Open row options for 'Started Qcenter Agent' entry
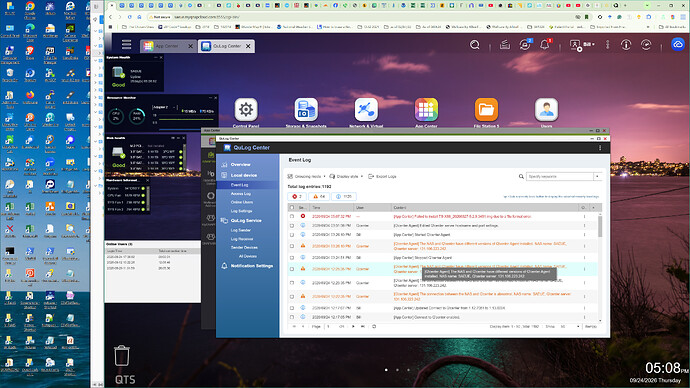Image resolution: width=690 pixels, height=388 pixels. pos(584,235)
